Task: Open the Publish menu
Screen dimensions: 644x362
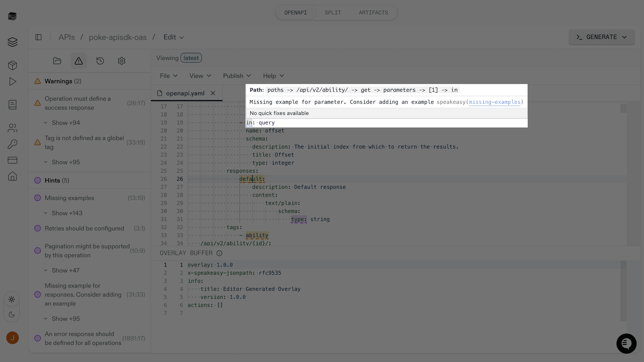Action: pyautogui.click(x=237, y=76)
